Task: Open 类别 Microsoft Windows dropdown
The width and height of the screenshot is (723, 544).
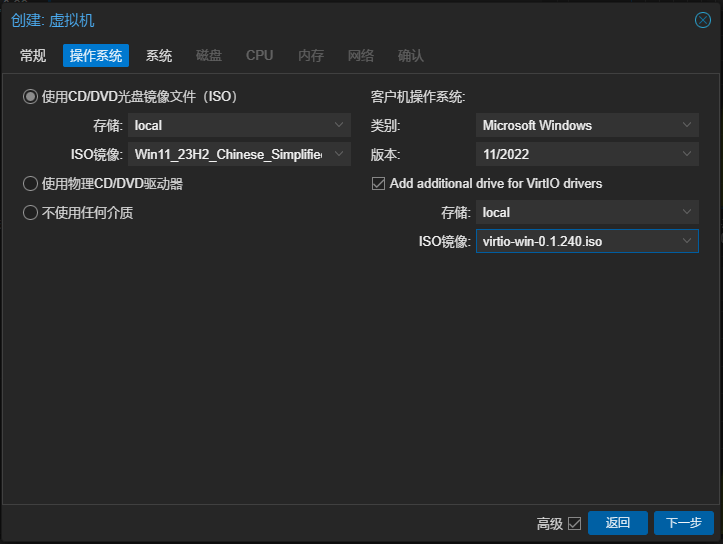Action: click(x=687, y=125)
